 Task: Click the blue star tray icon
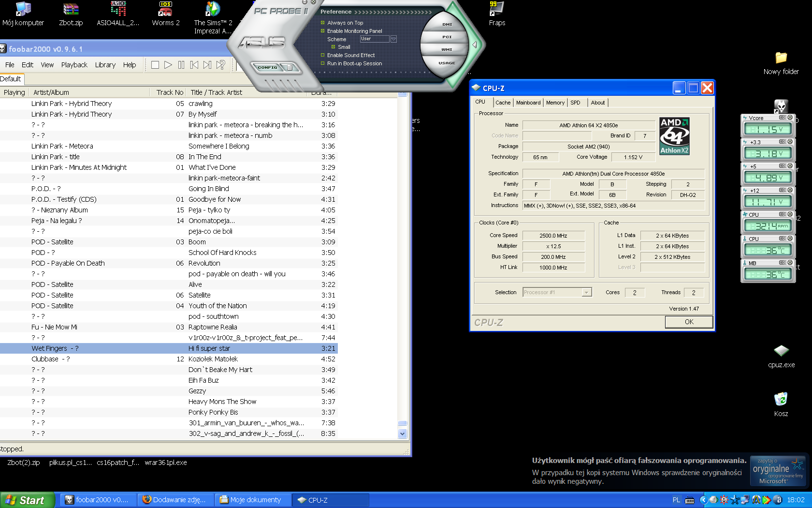click(x=735, y=500)
